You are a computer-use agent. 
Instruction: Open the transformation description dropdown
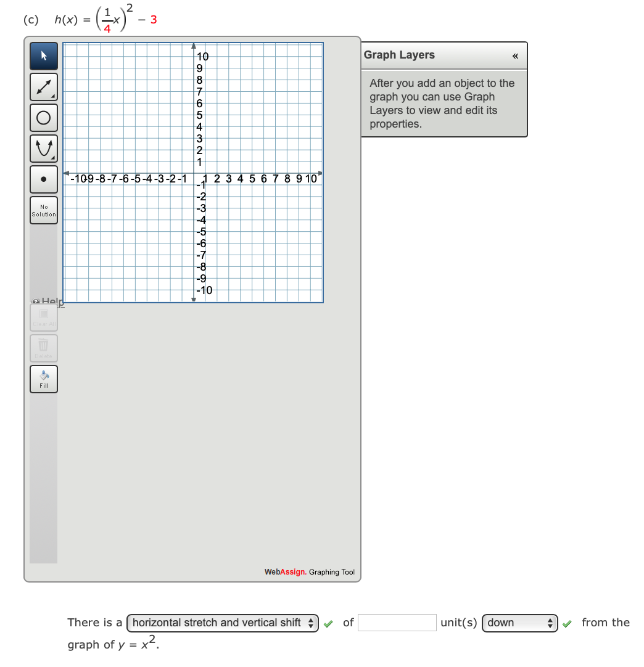222,623
